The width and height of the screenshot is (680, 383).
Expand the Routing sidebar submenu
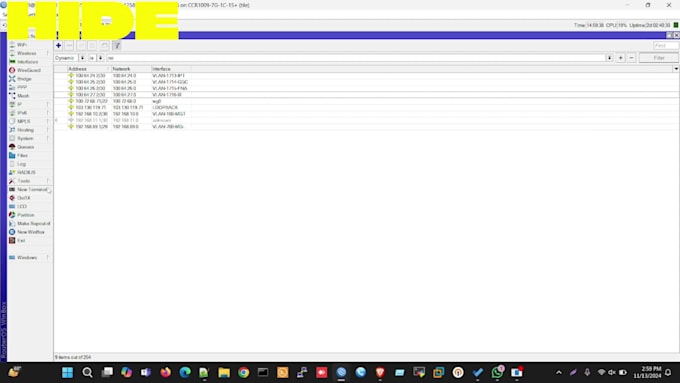coord(25,130)
